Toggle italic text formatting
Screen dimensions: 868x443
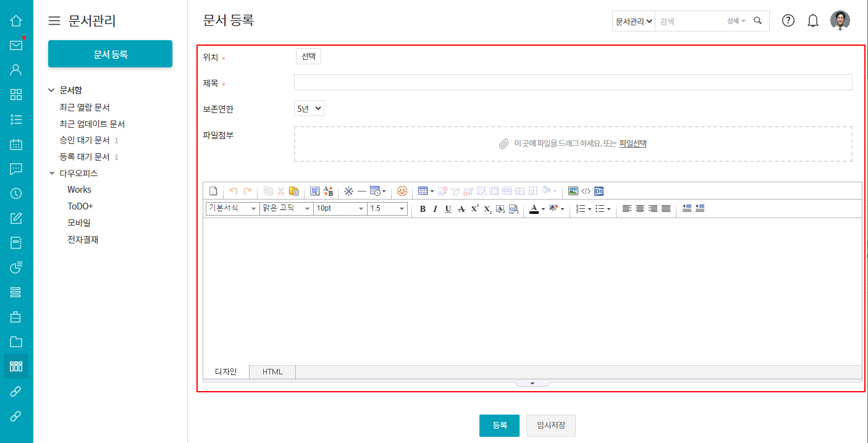435,209
